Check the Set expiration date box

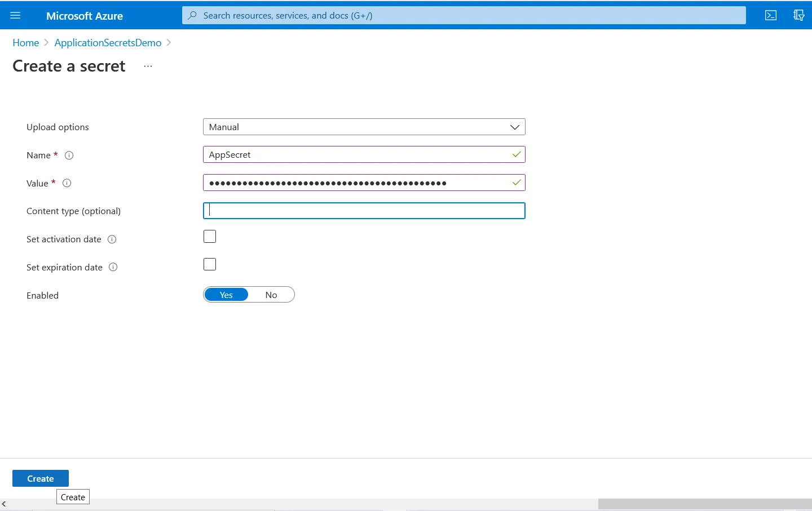click(210, 264)
